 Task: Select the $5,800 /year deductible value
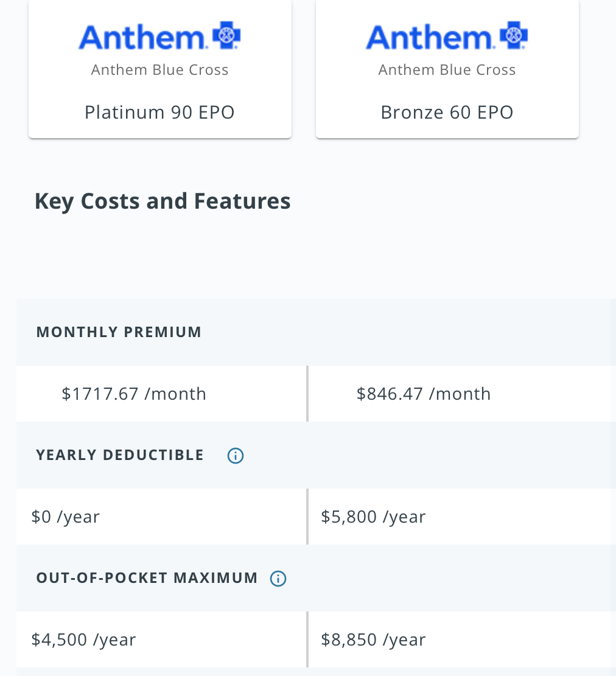coord(373,517)
